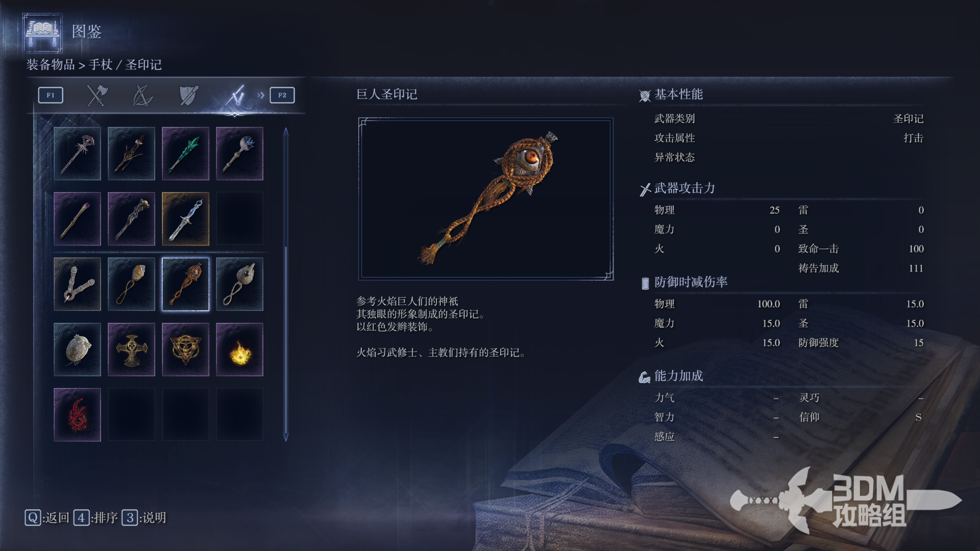Select the golden-framed sword staff item
Image resolution: width=980 pixels, height=551 pixels.
click(x=185, y=219)
